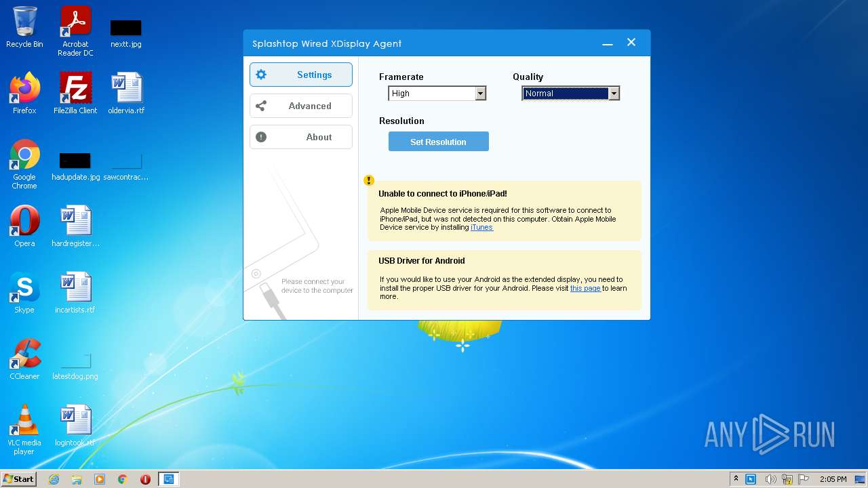Open Windows Media Player from the taskbar
Viewport: 868px width, 488px height.
tap(100, 479)
